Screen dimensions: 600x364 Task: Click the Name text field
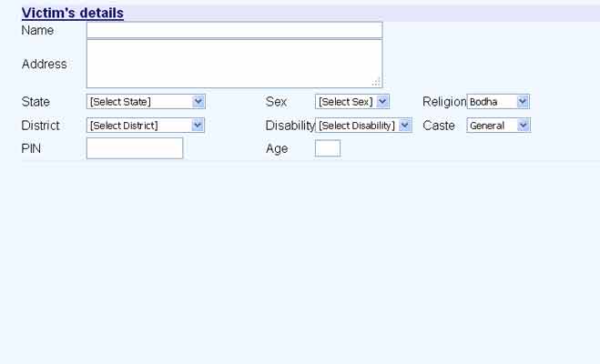234,30
